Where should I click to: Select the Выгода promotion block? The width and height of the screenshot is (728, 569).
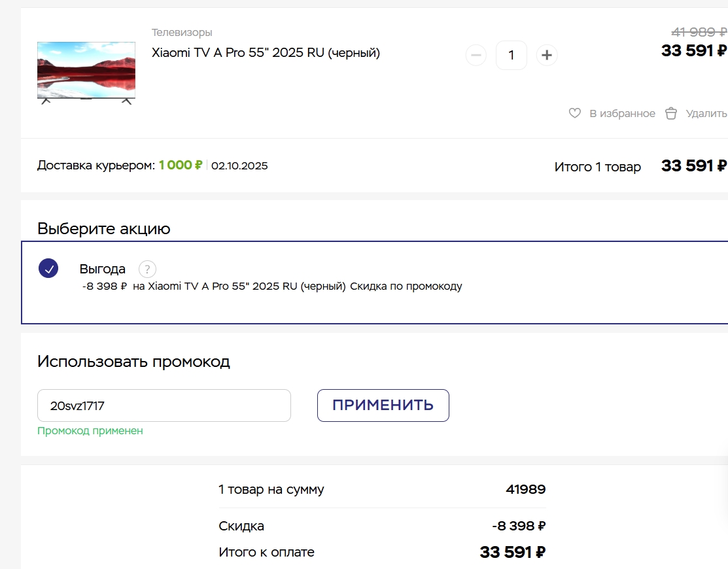click(x=374, y=282)
